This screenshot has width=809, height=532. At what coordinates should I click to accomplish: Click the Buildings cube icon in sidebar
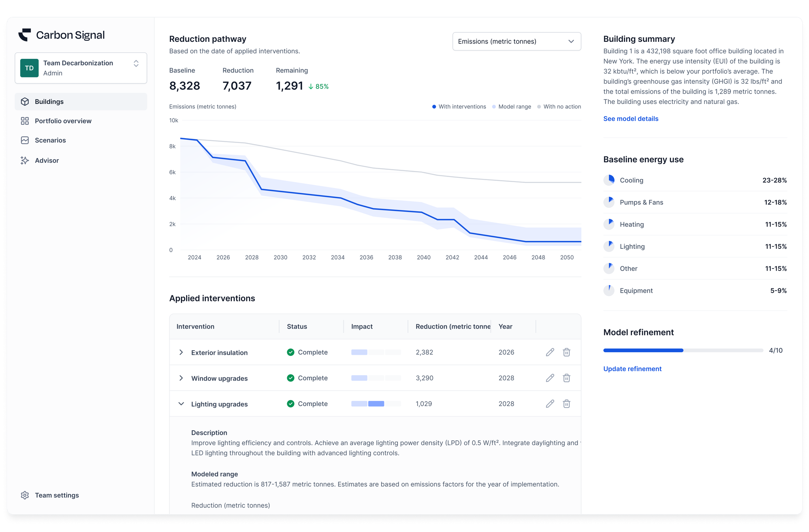(x=25, y=102)
